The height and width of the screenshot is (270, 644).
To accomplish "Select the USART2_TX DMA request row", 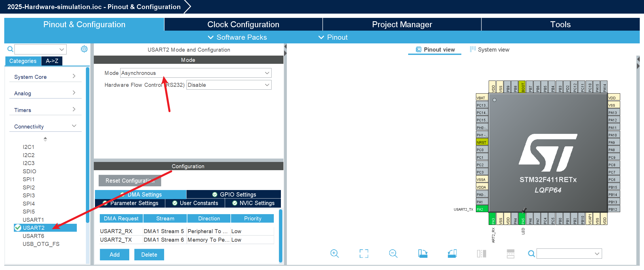I will [187, 240].
